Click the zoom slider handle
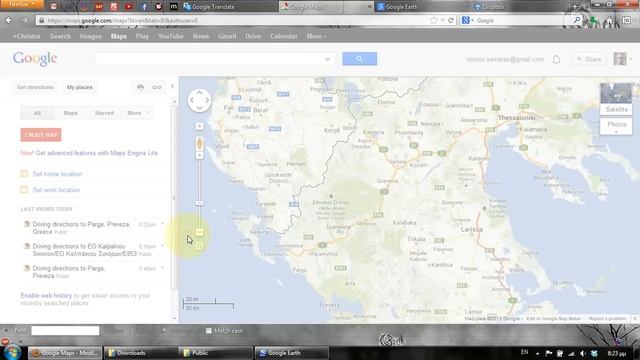This screenshot has width=640, height=360. (199, 203)
